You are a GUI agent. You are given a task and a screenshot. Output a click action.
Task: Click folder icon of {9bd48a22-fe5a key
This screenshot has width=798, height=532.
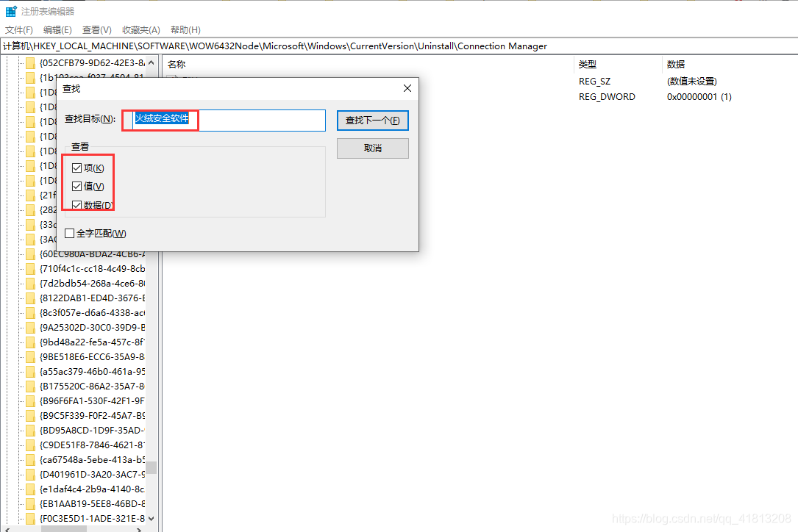[x=31, y=343]
